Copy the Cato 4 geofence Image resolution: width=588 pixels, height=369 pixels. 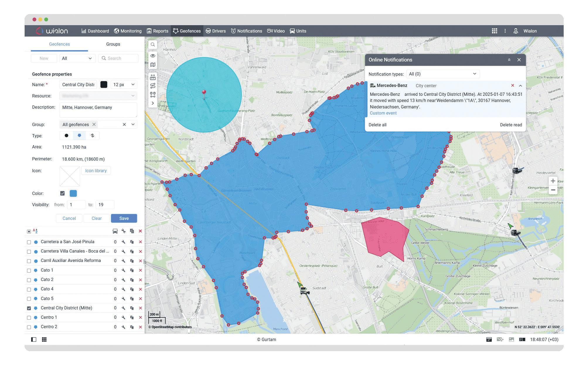coord(132,289)
